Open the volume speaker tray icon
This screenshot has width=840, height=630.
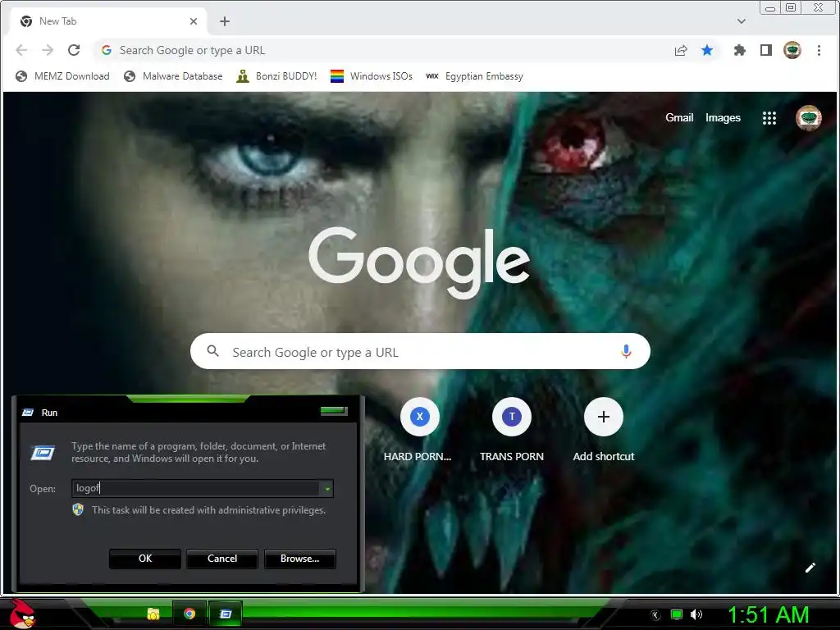pyautogui.click(x=696, y=614)
